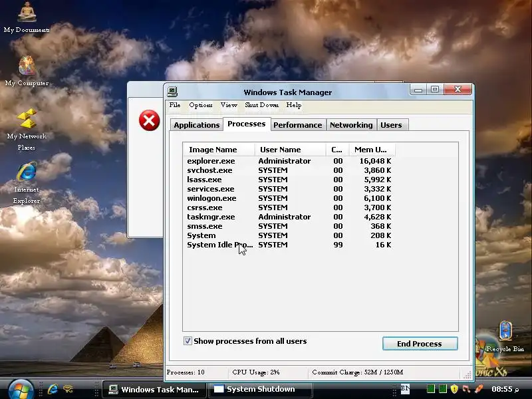The width and height of the screenshot is (532, 399).
Task: Select the System process name
Action: (201, 236)
